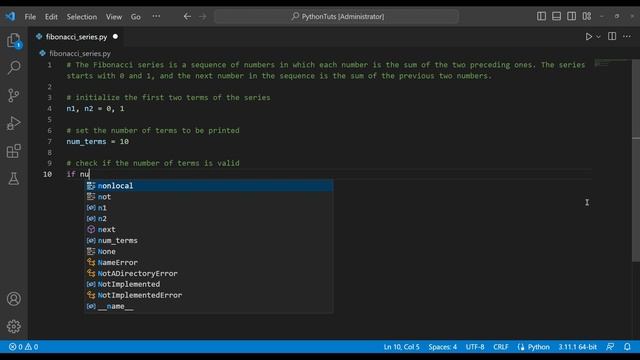Viewport: 640px width, 360px height.
Task: Select the 'not' keyword suggestion
Action: point(209,197)
